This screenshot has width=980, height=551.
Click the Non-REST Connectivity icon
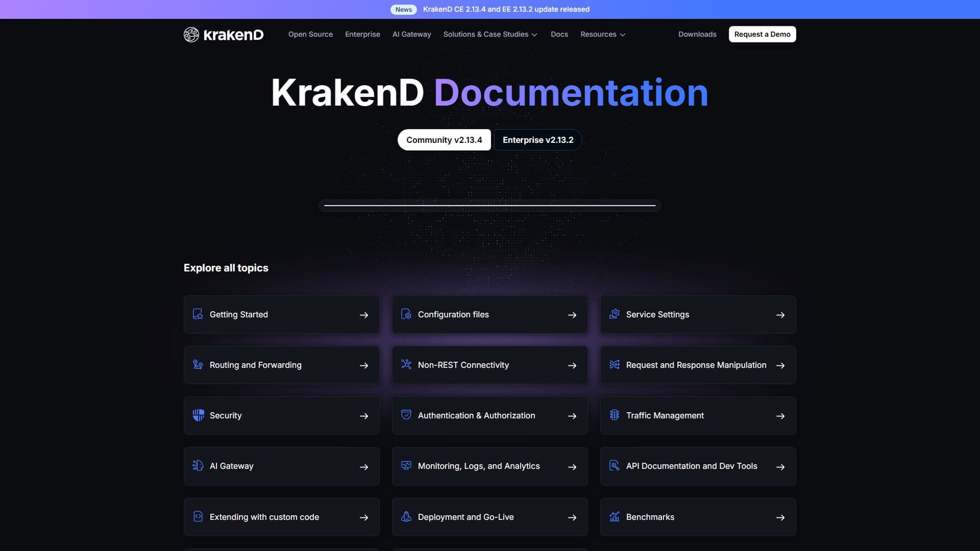pos(406,365)
